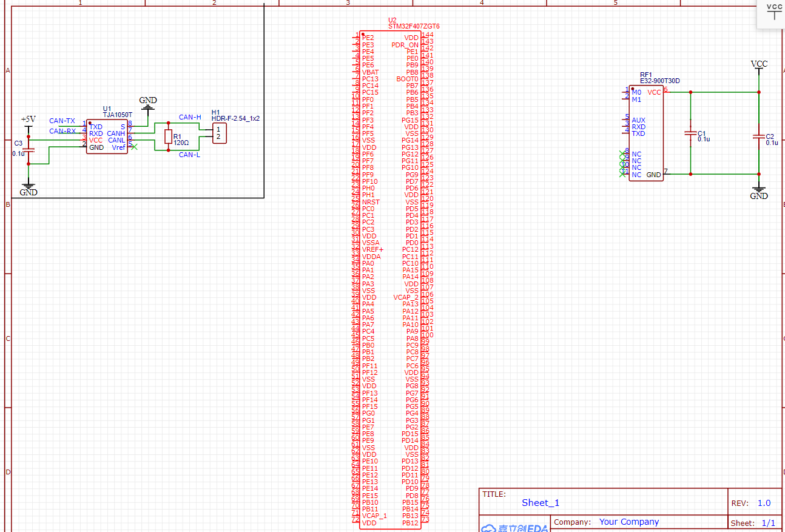This screenshot has width=785, height=532.
Task: Click the CAN-TX net label
Action: pyautogui.click(x=62, y=121)
